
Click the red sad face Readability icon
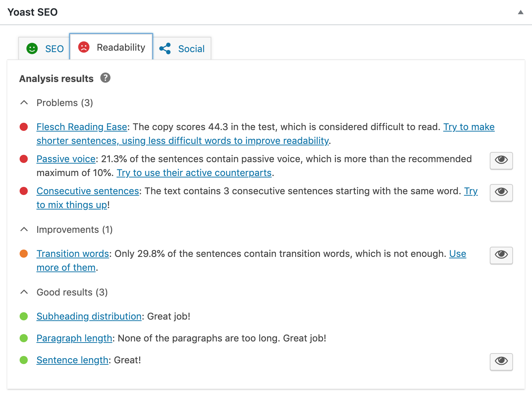(x=84, y=47)
